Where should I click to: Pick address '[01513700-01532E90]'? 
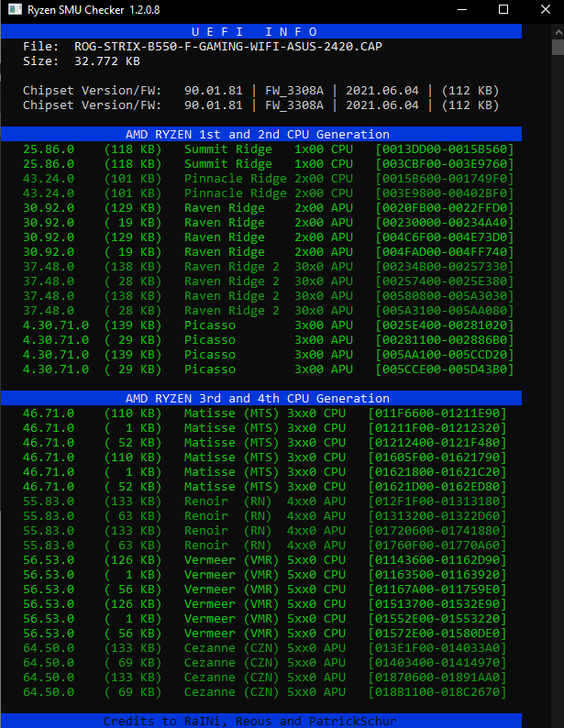tap(437, 604)
